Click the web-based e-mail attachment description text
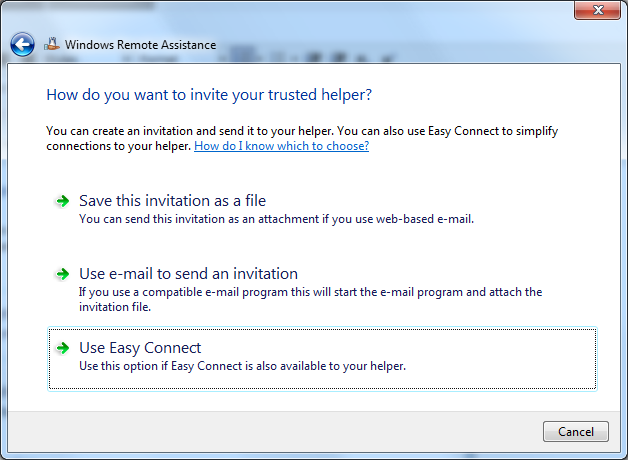The image size is (628, 460). 276,219
